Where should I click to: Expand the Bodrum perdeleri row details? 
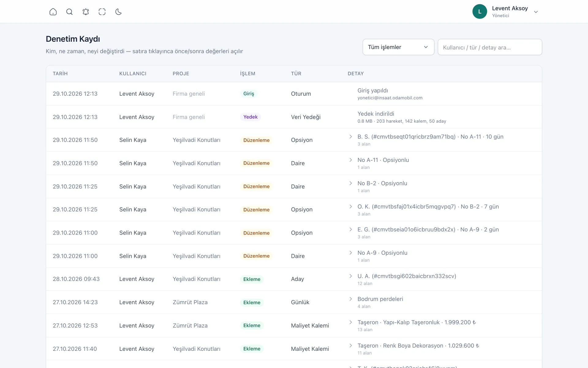(x=351, y=299)
